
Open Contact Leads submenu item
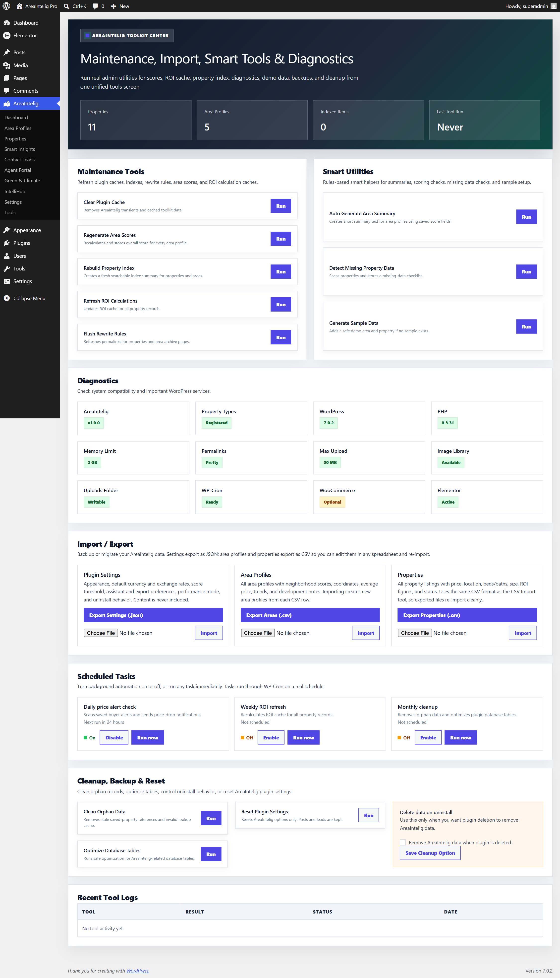(x=20, y=160)
